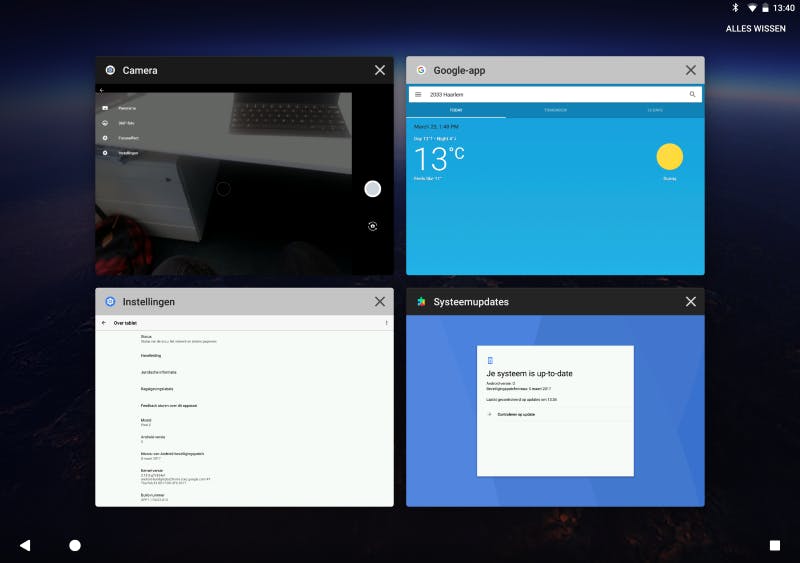Dismiss the Instellingen card from recents
The width and height of the screenshot is (800, 563).
coord(380,302)
